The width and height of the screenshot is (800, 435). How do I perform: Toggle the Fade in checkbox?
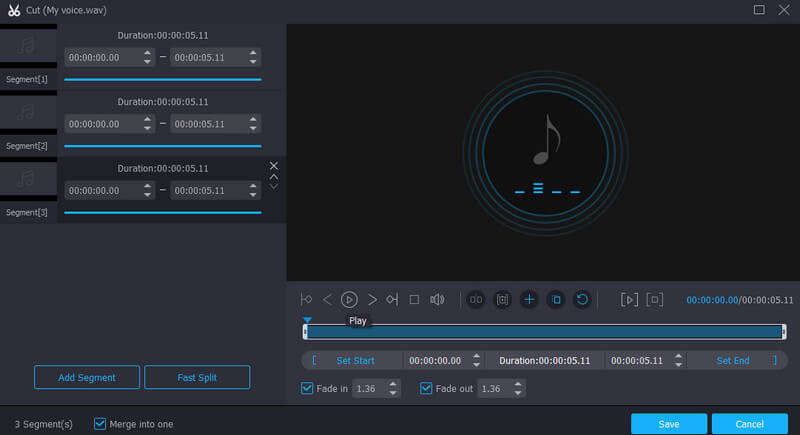coord(308,388)
